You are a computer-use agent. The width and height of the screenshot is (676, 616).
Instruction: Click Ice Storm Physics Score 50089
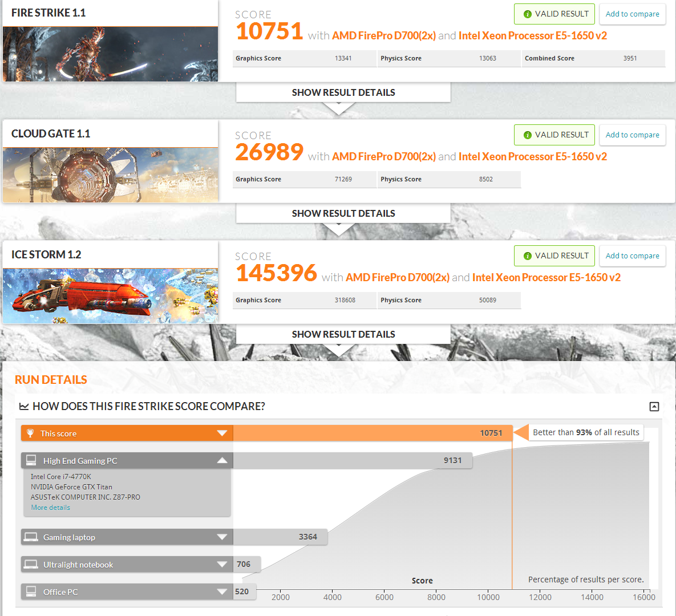coord(449,301)
